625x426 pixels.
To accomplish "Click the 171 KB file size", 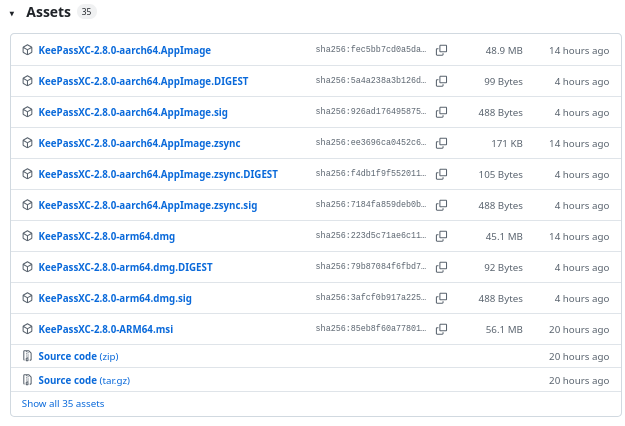I will (507, 143).
